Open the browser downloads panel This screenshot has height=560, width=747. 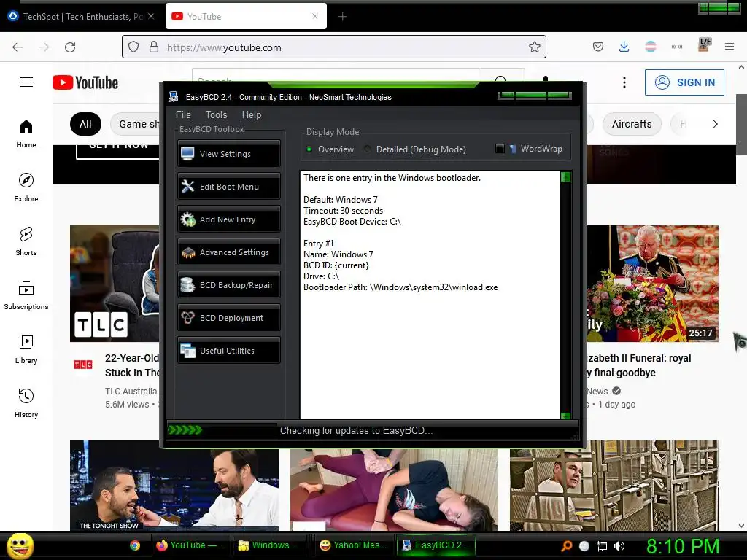(624, 47)
